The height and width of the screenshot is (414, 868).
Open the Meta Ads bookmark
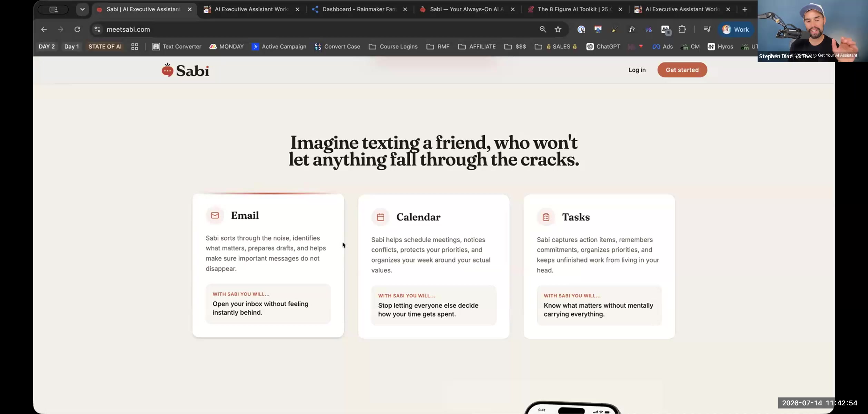pos(662,47)
